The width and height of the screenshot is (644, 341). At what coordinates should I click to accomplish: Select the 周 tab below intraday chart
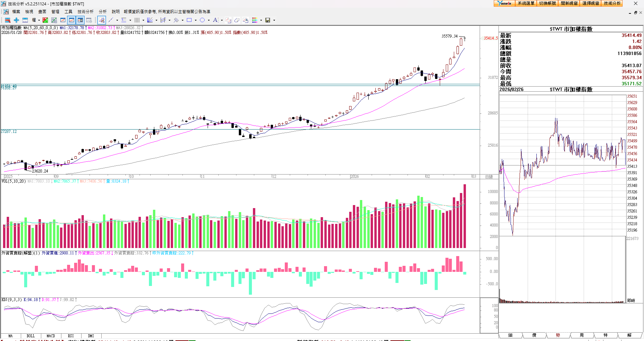click(582, 335)
